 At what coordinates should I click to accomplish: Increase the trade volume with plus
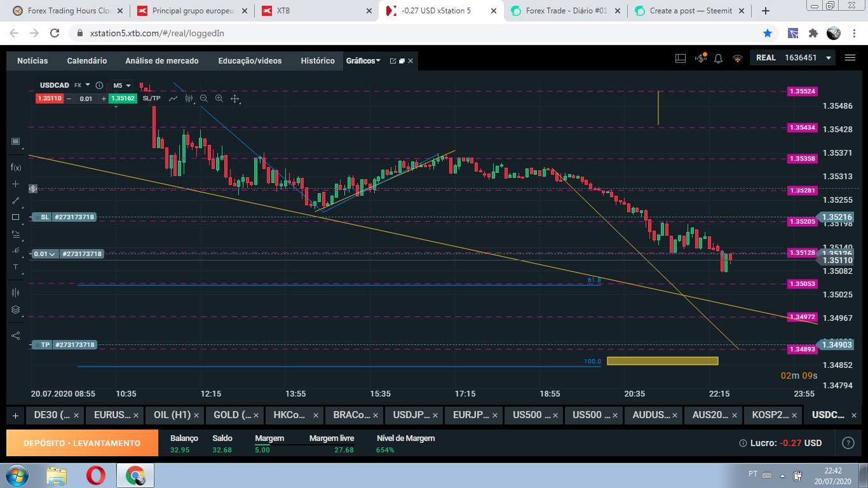[x=104, y=98]
